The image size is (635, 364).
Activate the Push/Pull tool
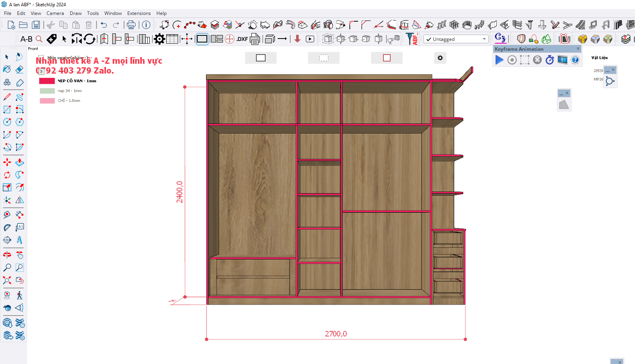click(19, 162)
